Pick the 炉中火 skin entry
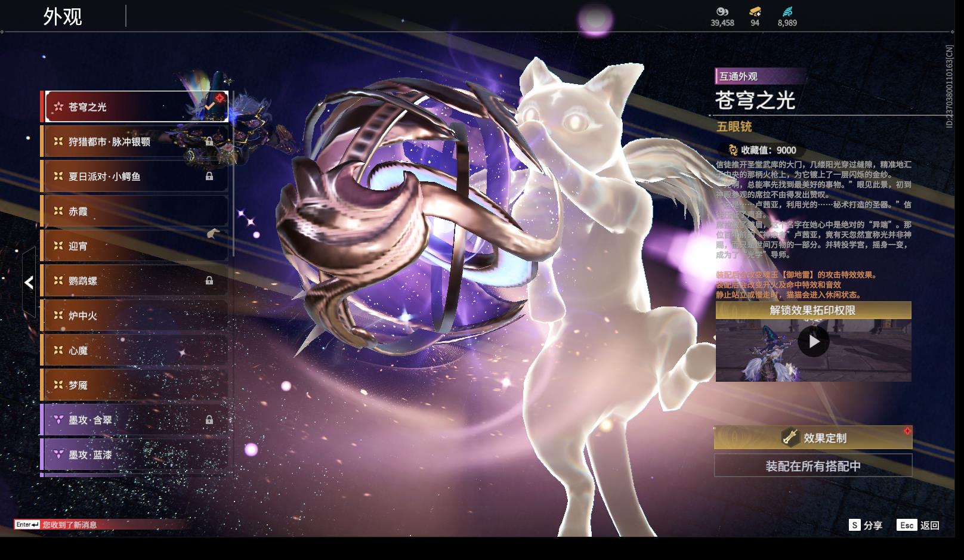Image resolution: width=964 pixels, height=560 pixels. point(134,315)
